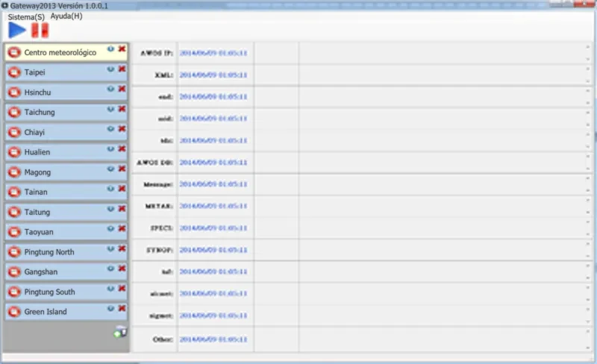
Task: Click the red station icon beside Tainan
Action: pyautogui.click(x=14, y=192)
